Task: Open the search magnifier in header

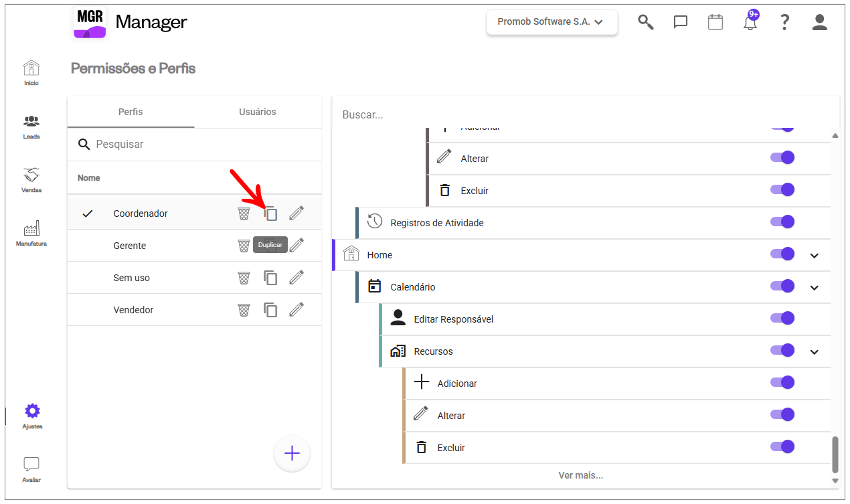Action: pyautogui.click(x=645, y=22)
